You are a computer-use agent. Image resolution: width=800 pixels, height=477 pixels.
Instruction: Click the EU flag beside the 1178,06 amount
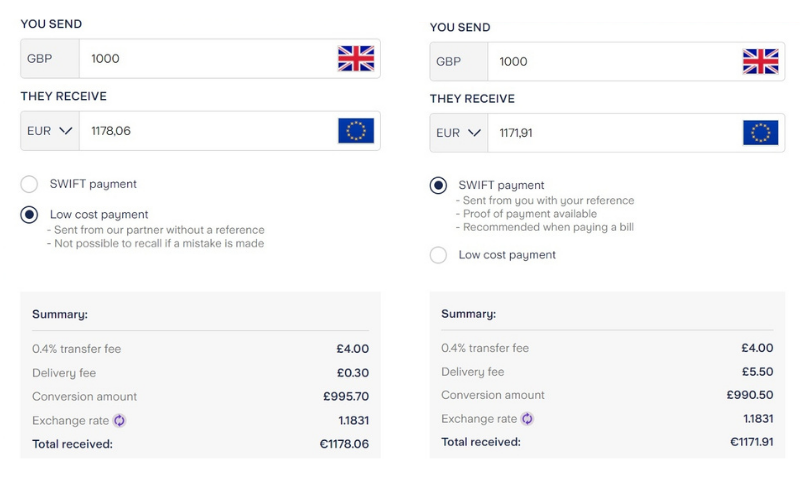pyautogui.click(x=355, y=131)
